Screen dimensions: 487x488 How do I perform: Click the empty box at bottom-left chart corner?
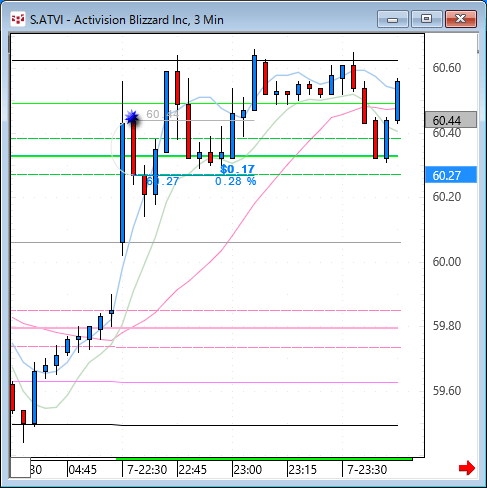(20, 468)
